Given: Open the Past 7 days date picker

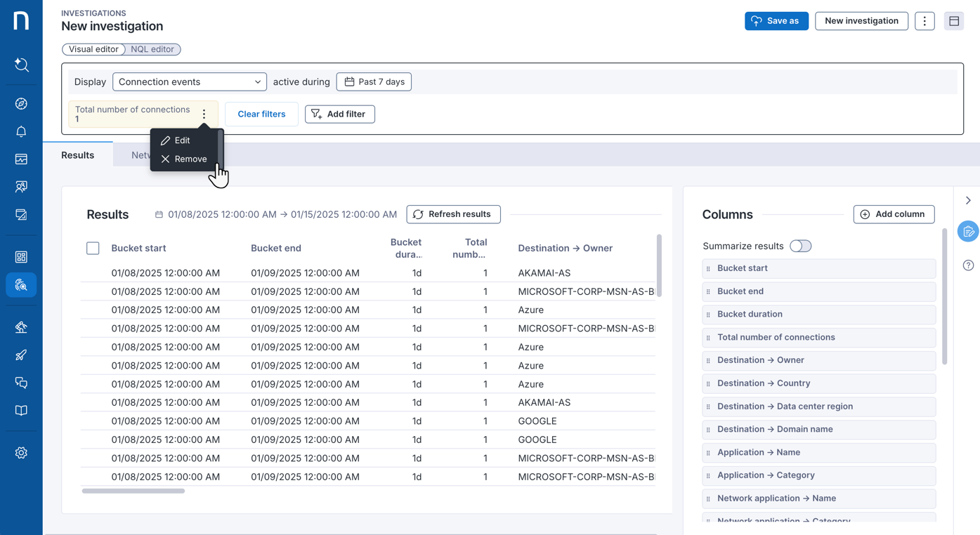Looking at the screenshot, I should click(374, 82).
